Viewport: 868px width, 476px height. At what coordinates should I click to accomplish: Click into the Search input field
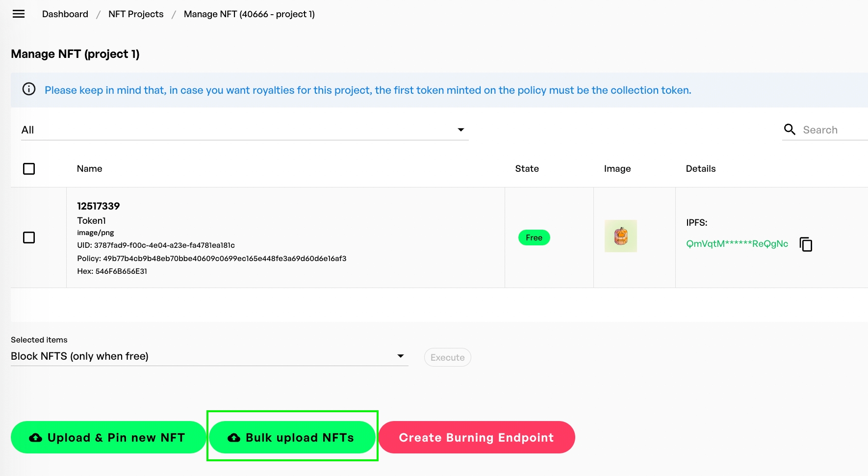click(x=834, y=130)
